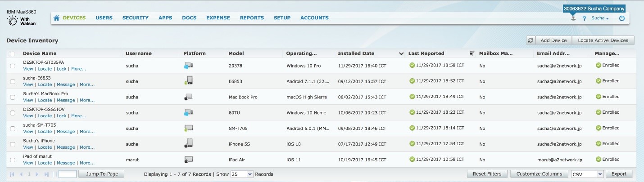Click Locate Active Devices button
The width and height of the screenshot is (644, 182).
(x=603, y=40)
